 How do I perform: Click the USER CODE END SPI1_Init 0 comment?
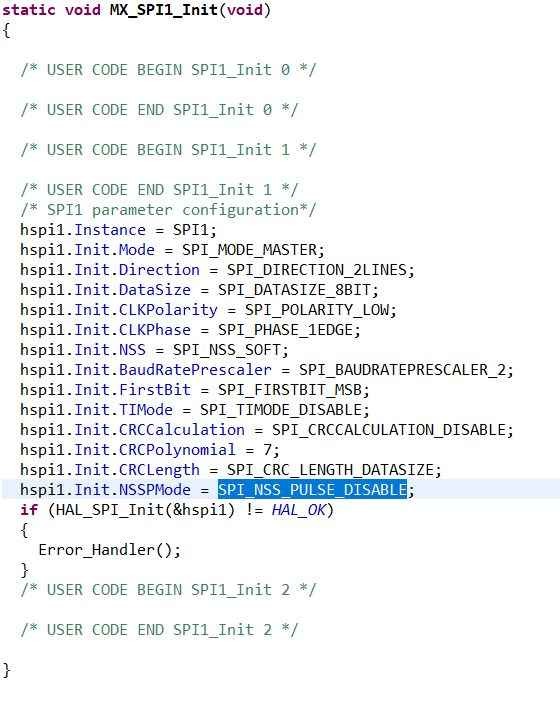(159, 110)
